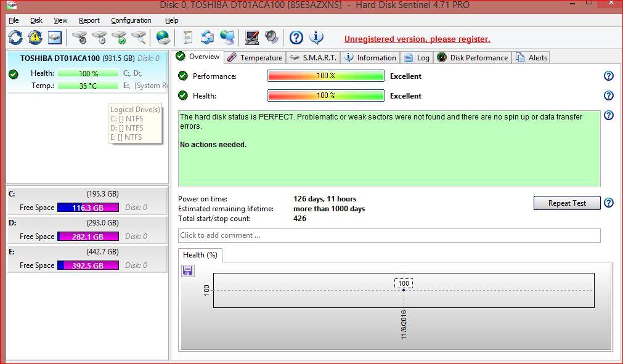Click the blue question mark toolbar icon
This screenshot has width=623, height=364.
[x=296, y=38]
